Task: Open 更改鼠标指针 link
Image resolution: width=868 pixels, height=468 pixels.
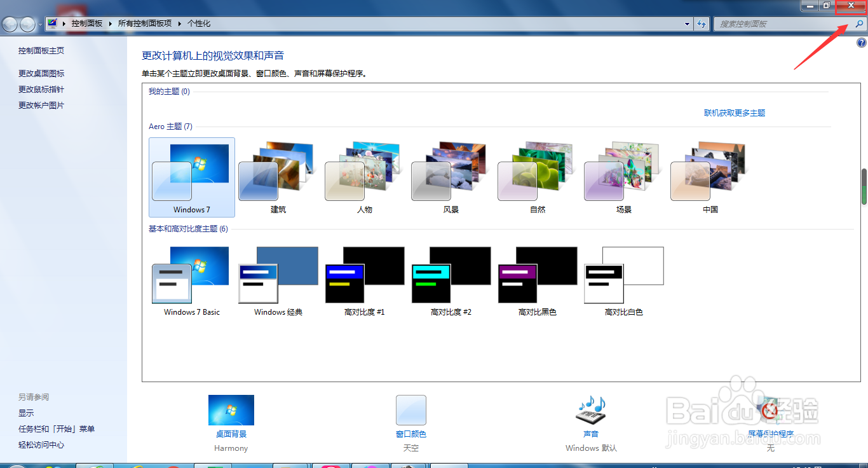Action: (x=41, y=90)
